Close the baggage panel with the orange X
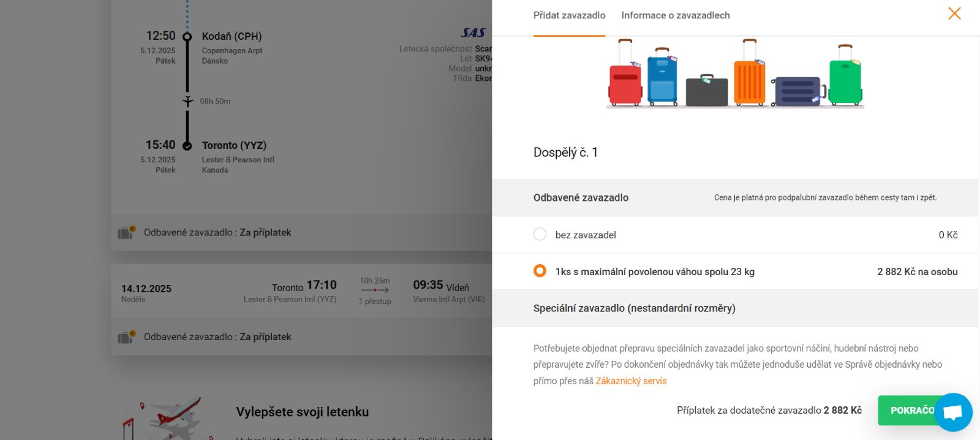 pos(954,13)
